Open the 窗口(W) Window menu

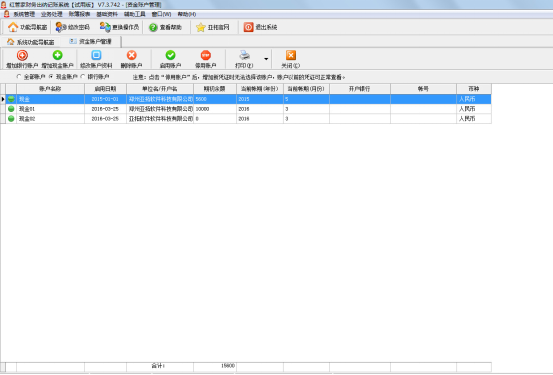click(x=161, y=14)
